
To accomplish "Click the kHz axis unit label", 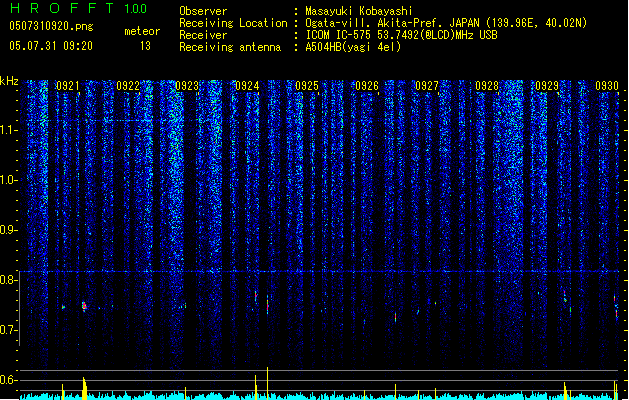I will 9,81.
